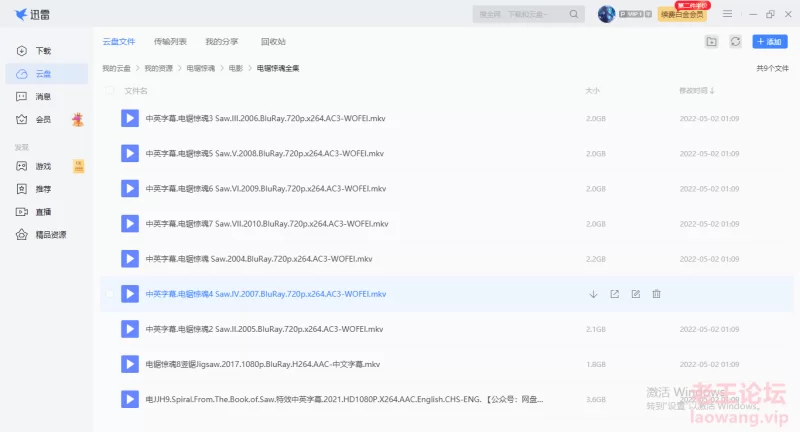The width and height of the screenshot is (800, 432).
Task: Click the 游戏 yellow badge icon
Action: [x=79, y=166]
